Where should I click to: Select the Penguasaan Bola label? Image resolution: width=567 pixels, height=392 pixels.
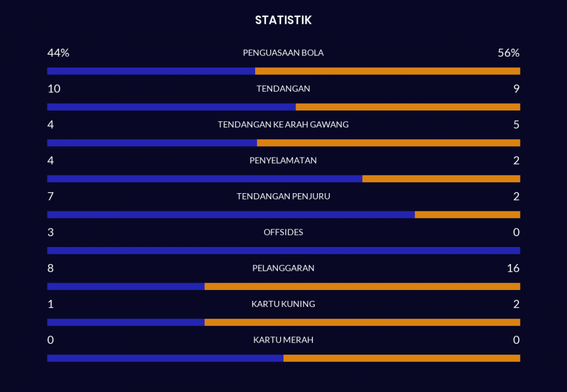pos(283,53)
